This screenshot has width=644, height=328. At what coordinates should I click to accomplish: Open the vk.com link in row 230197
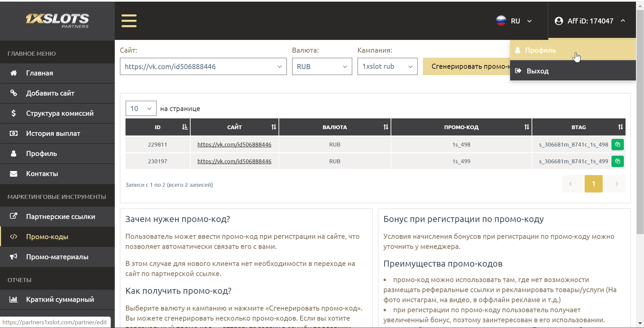pos(234,161)
